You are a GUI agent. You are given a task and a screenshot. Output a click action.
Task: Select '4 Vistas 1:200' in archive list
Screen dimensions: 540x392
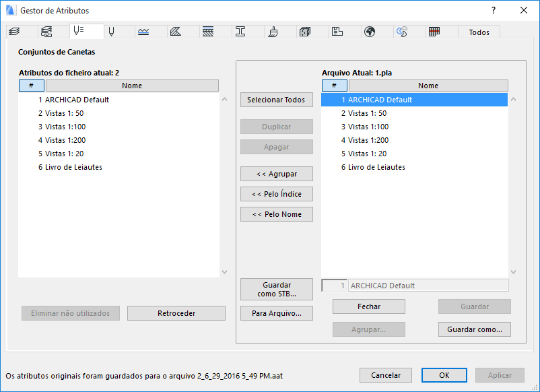coord(415,140)
